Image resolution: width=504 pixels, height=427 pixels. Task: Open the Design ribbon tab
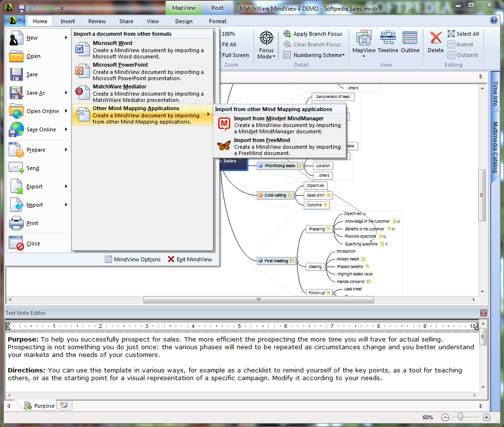(184, 21)
